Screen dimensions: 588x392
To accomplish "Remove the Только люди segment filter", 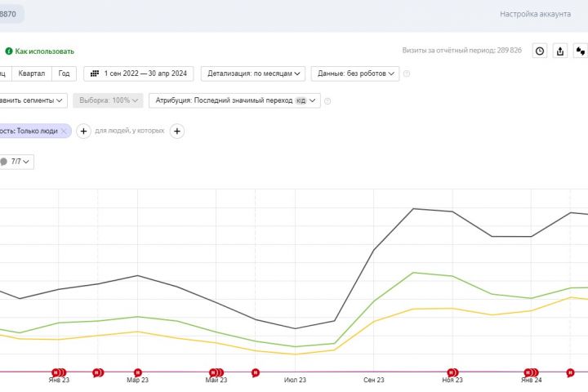I will [x=64, y=131].
